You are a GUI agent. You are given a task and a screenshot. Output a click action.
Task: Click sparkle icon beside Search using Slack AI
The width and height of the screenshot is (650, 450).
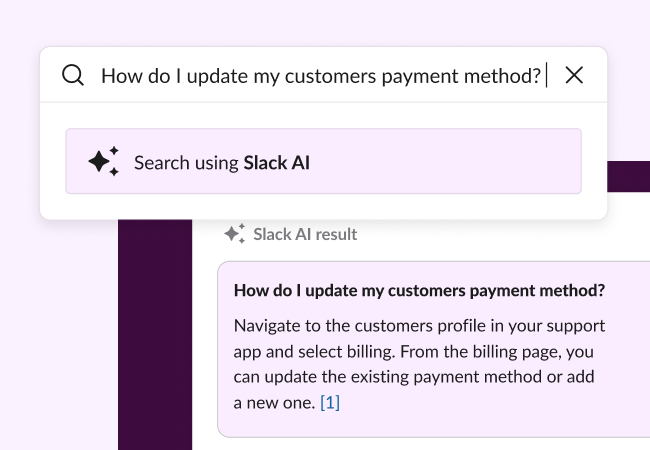(x=103, y=161)
